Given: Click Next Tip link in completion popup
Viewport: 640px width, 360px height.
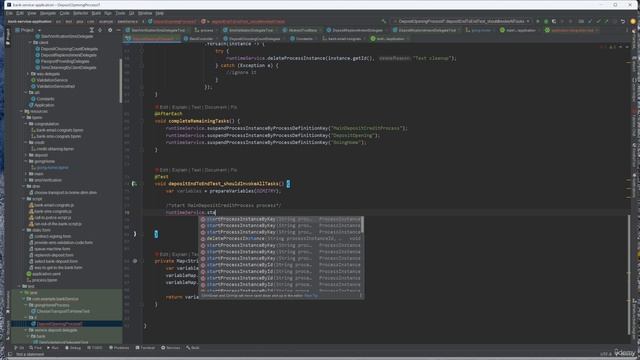Looking at the screenshot, I should tap(311, 296).
